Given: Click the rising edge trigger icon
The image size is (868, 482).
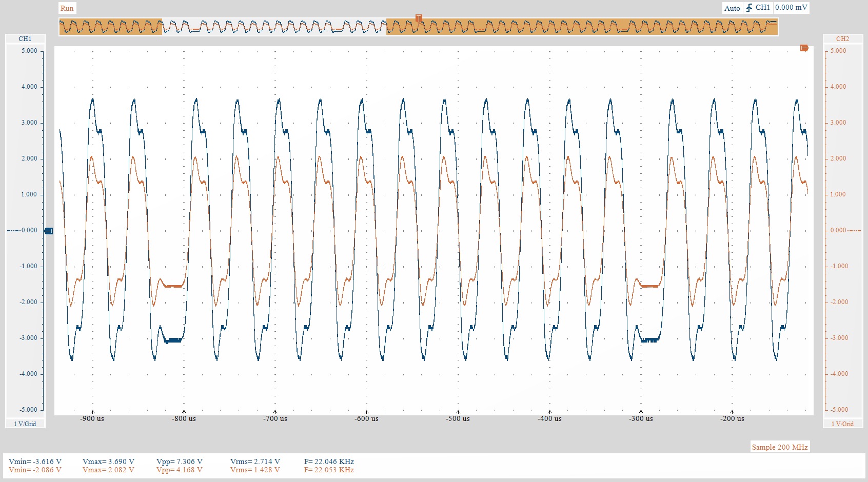Looking at the screenshot, I should 749,8.
